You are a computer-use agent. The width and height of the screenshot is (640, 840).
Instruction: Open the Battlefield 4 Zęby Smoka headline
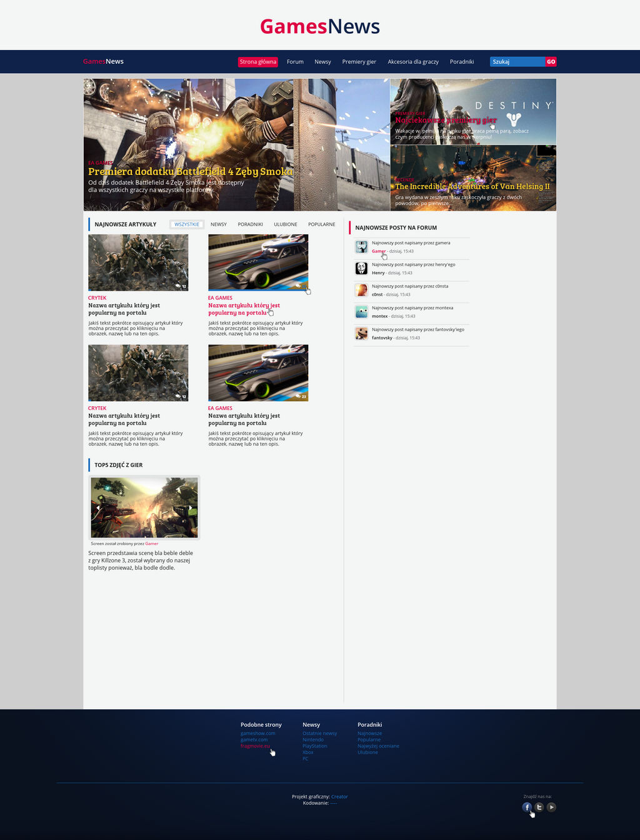[x=191, y=171]
